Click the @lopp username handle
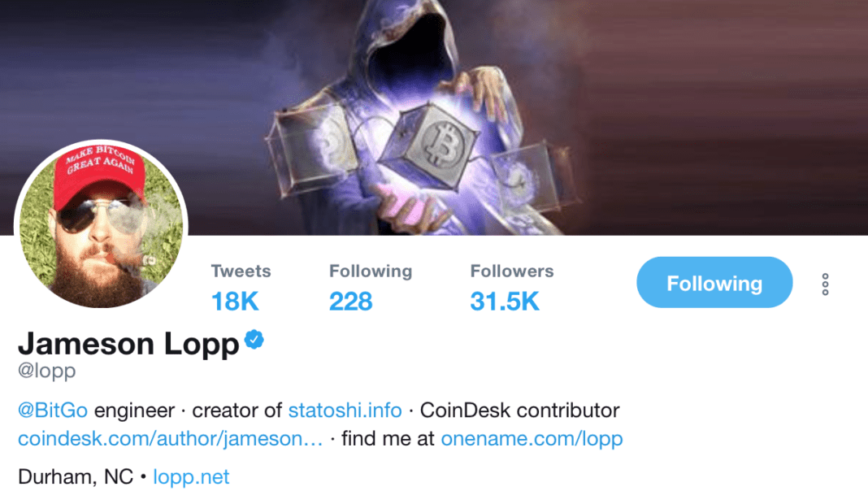The image size is (868, 504). click(x=46, y=371)
